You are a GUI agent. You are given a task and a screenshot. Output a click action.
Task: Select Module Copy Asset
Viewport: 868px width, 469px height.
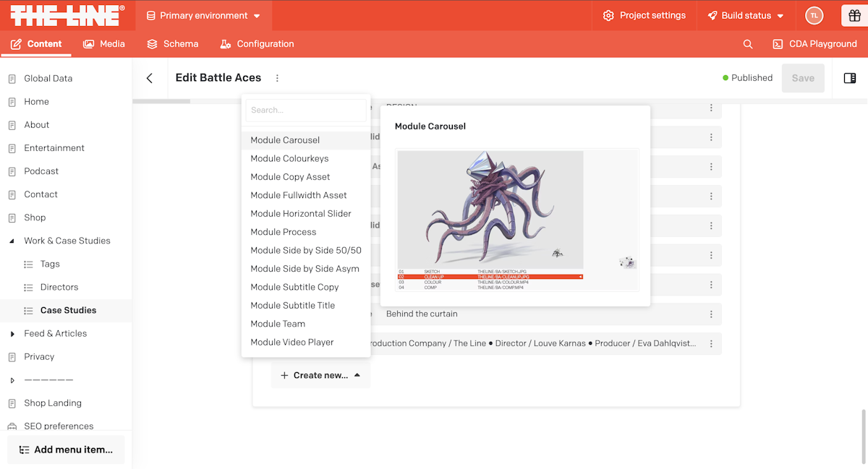[306, 177]
